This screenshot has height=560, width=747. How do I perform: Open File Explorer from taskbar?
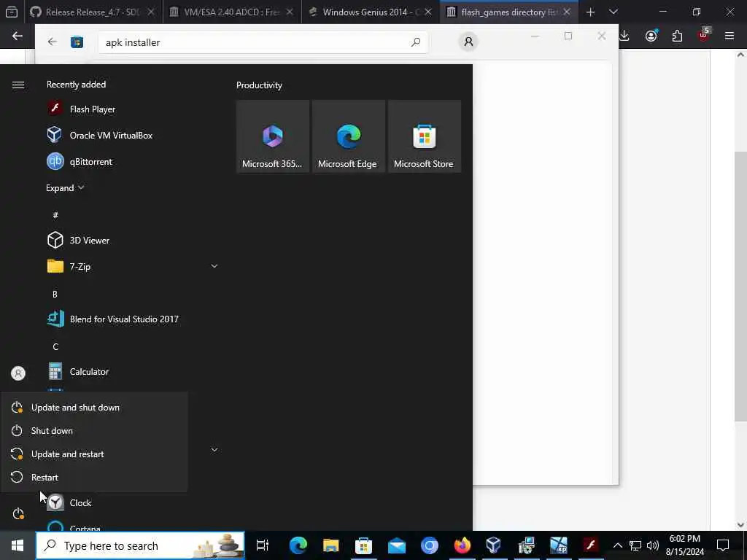coord(330,545)
